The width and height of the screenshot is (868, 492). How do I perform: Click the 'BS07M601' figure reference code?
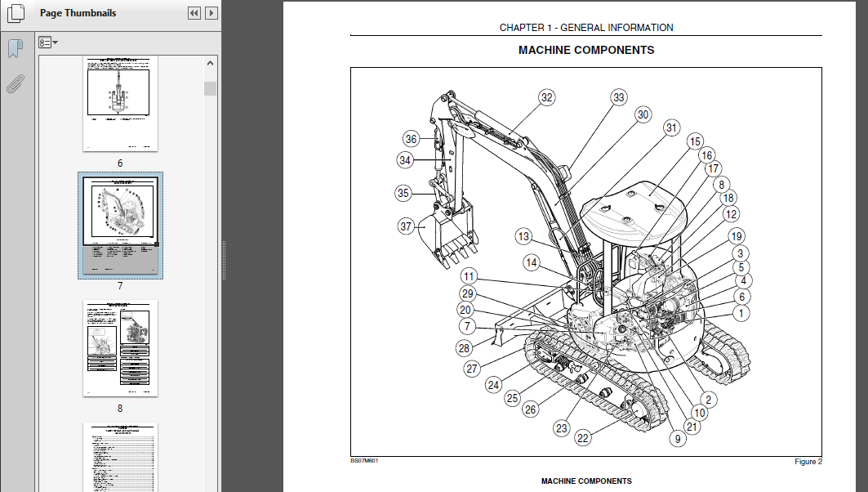point(364,460)
